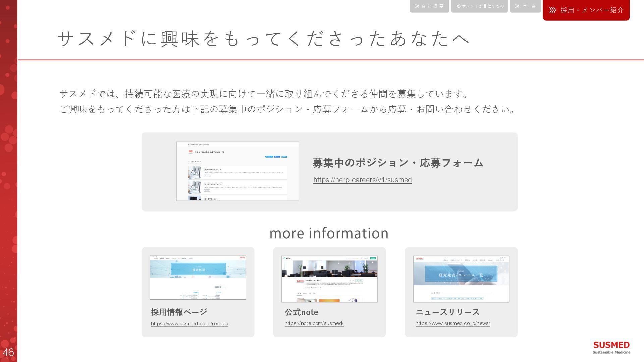The width and height of the screenshot is (644, 362).
Task: Open the susmed.co.jp/recruit link
Action: [190, 324]
